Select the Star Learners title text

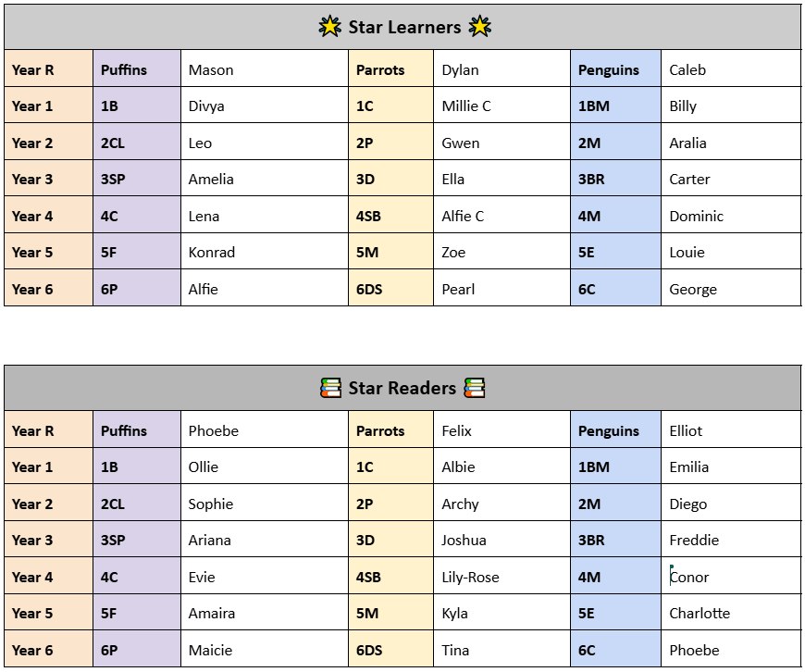[404, 28]
